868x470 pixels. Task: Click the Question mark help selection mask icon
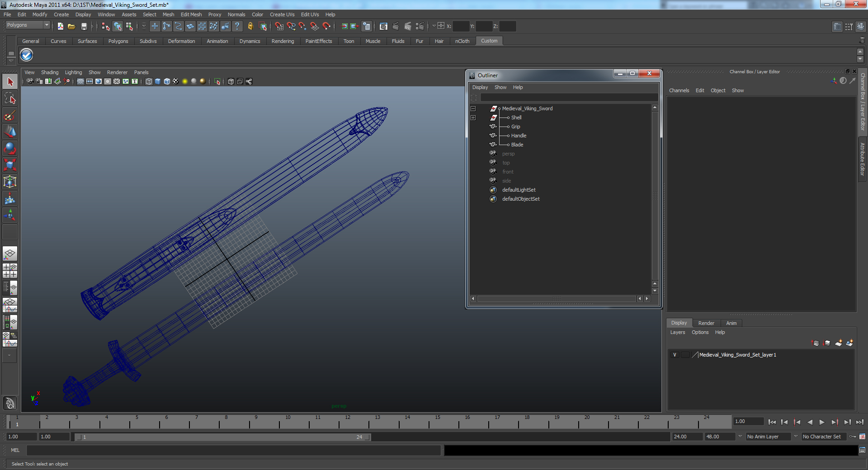[237, 26]
